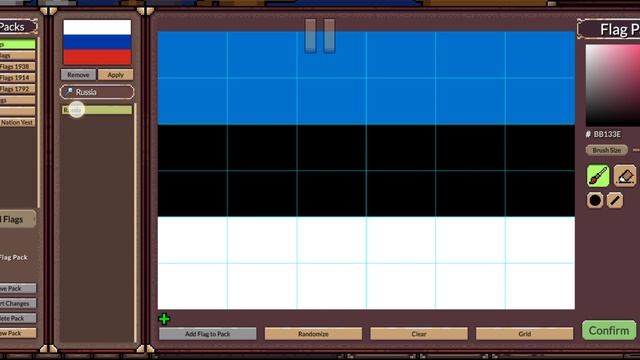
Task: Click the pause button overlay
Action: (320, 36)
